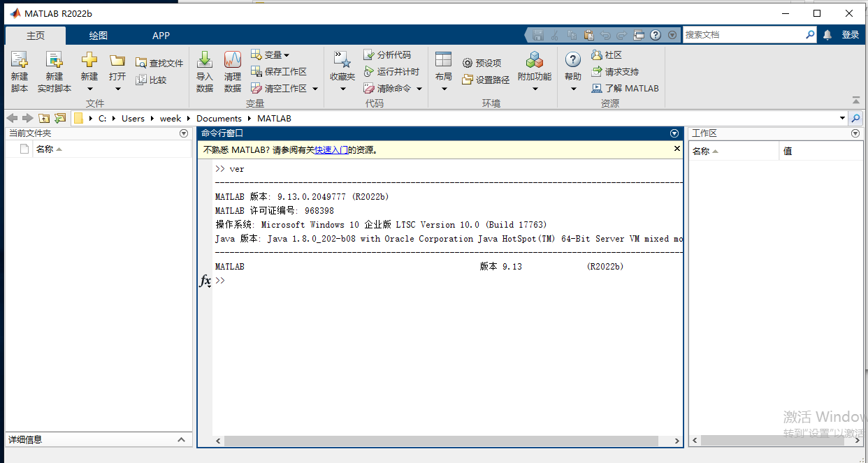
Task: Click the yellow plus 新建 icon
Action: point(89,60)
